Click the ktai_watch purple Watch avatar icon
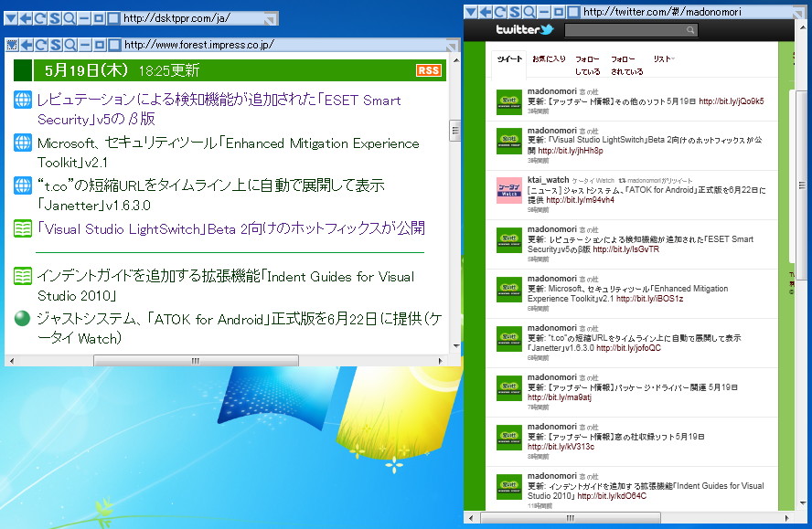Viewport: 812px width, 529px height. pos(509,190)
